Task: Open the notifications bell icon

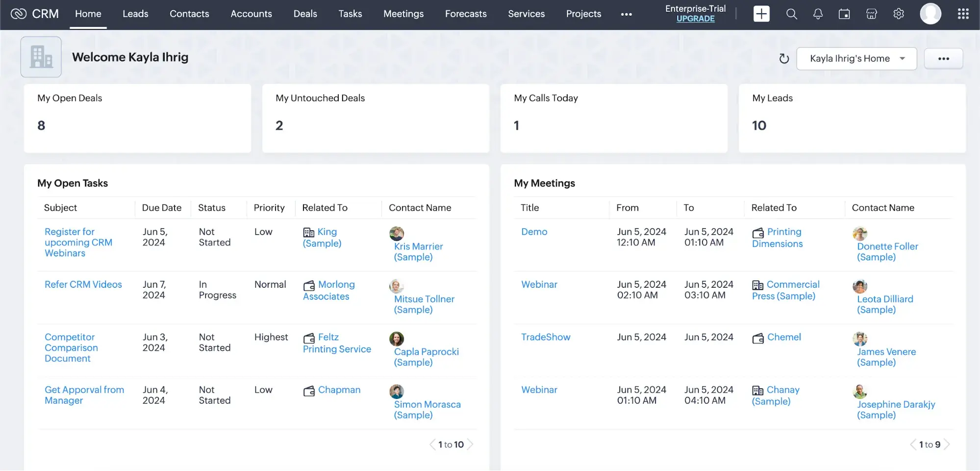Action: (818, 14)
